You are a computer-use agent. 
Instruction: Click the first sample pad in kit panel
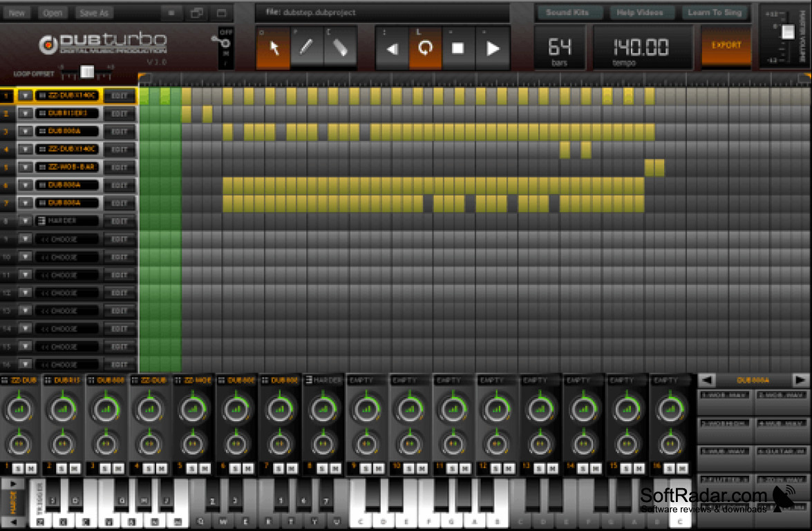(724, 401)
